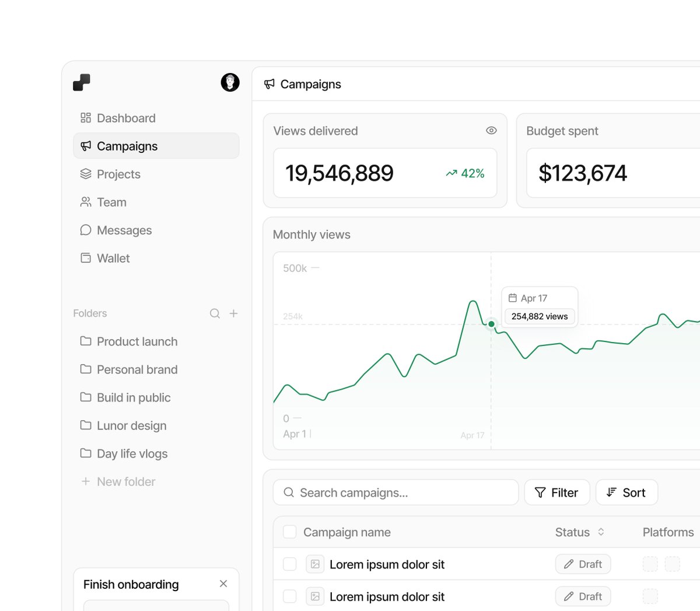Click the 254,882 views tooltip value
Viewport: 700px width, 611px height.
click(x=540, y=316)
